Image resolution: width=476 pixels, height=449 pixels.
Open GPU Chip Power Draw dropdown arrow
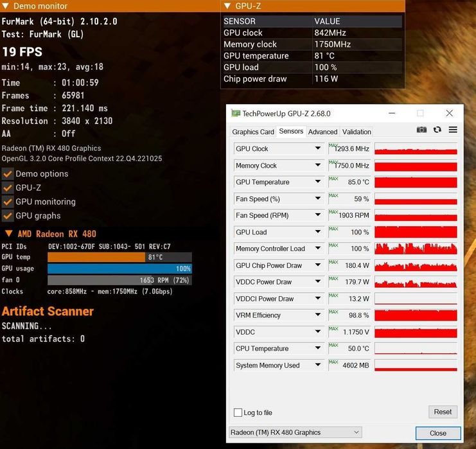click(318, 265)
